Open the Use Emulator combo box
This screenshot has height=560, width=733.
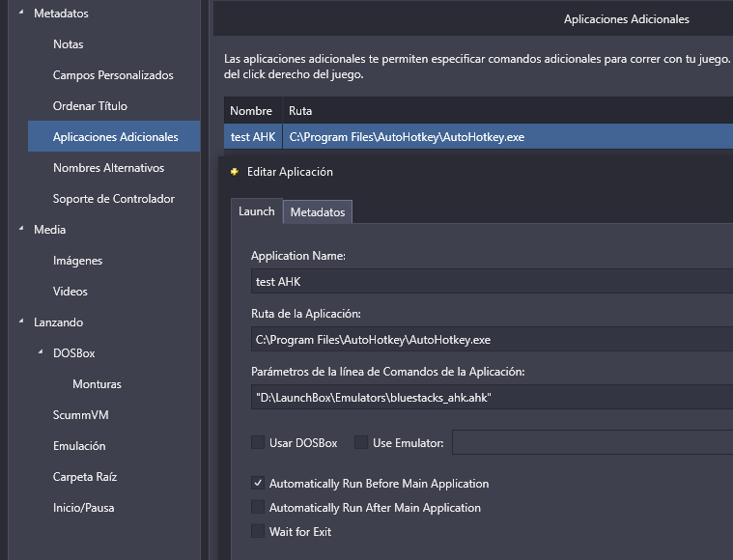(x=592, y=442)
